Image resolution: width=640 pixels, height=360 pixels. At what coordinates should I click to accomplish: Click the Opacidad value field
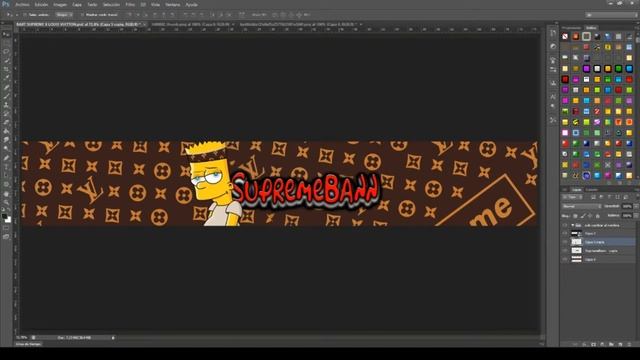[627, 207]
